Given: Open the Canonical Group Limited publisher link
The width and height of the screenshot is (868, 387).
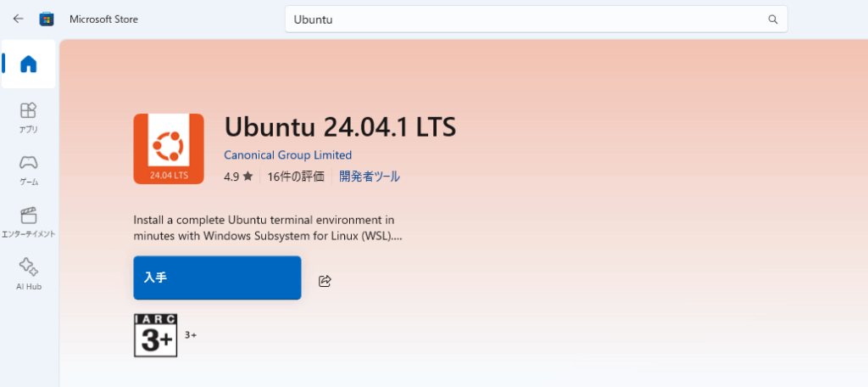Looking at the screenshot, I should pos(287,155).
